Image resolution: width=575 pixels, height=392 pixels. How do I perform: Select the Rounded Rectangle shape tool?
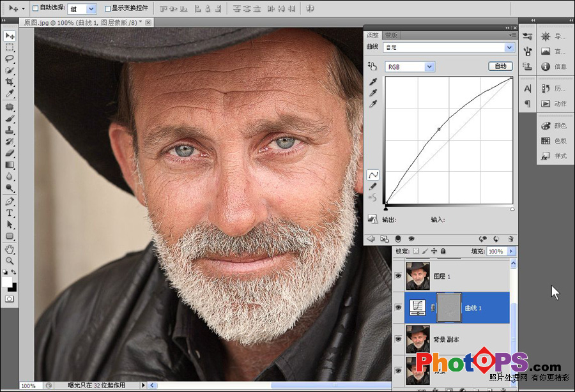coord(10,236)
